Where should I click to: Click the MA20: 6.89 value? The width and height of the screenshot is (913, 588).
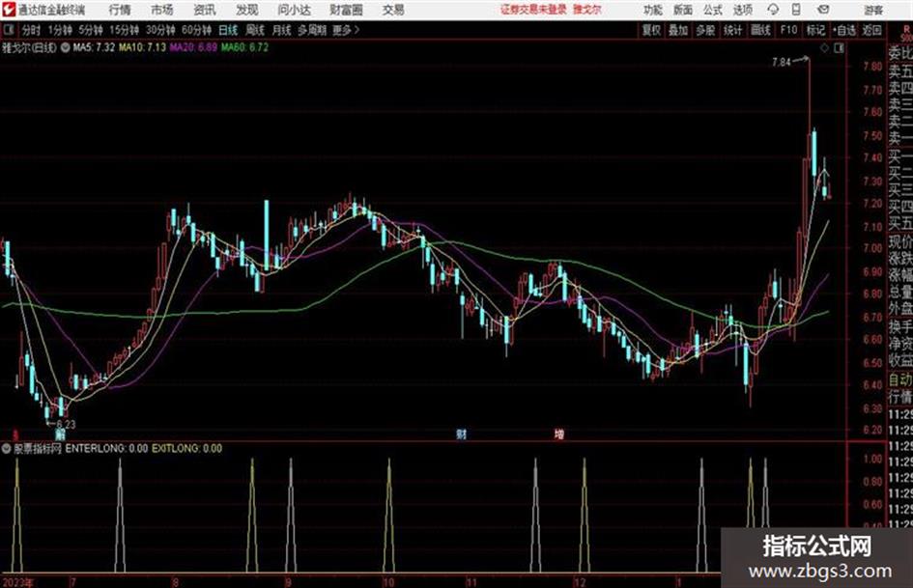pos(193,47)
